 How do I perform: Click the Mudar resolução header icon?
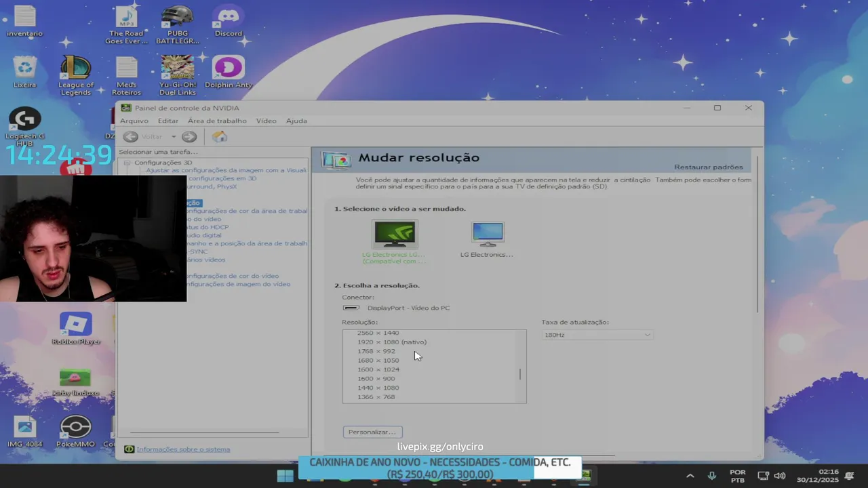[336, 159]
